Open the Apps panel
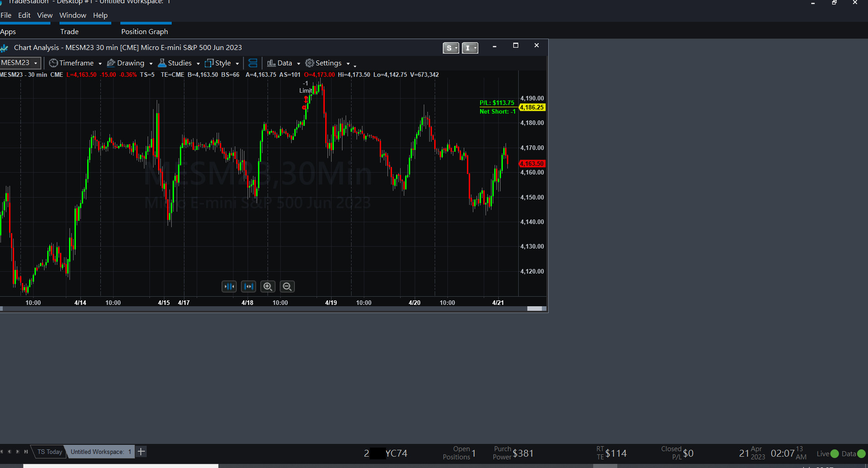Screen dimensions: 868x468 pos(8,32)
